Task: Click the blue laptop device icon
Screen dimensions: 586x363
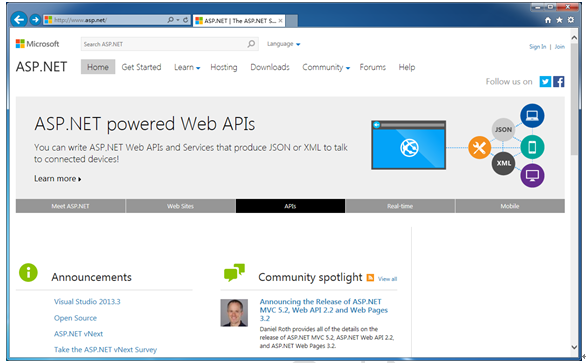Action: click(x=532, y=116)
